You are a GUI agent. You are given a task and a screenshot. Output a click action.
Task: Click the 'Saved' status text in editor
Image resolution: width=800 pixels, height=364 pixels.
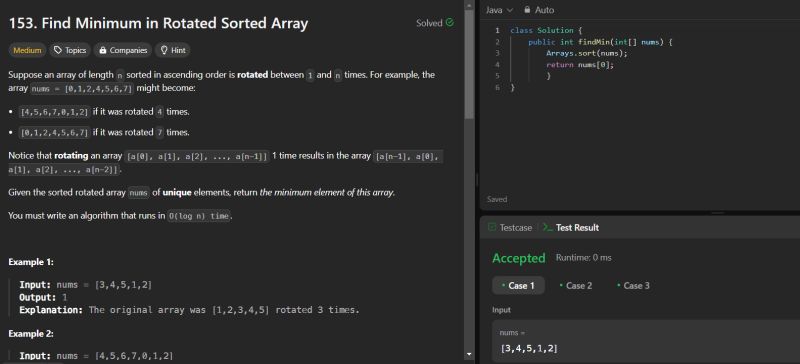[497, 200]
